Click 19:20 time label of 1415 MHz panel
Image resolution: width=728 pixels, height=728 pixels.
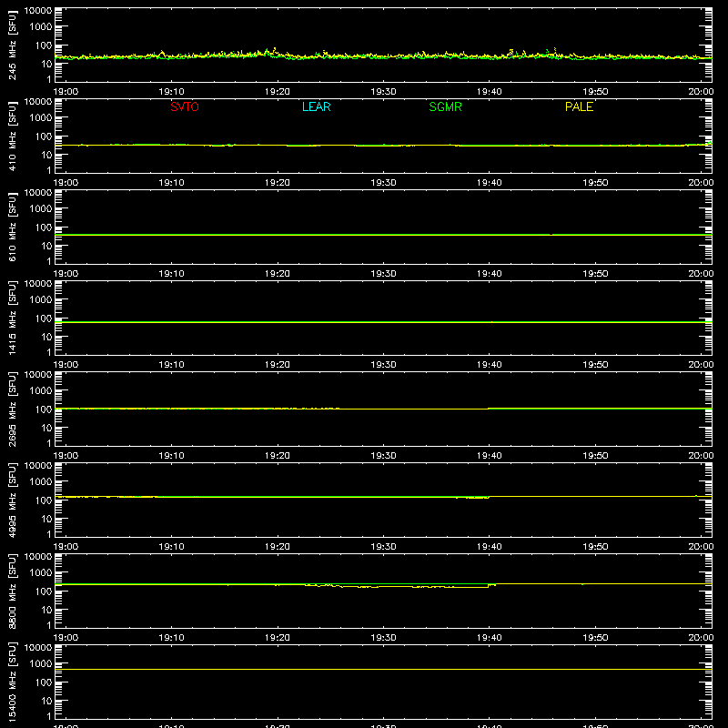pos(278,365)
